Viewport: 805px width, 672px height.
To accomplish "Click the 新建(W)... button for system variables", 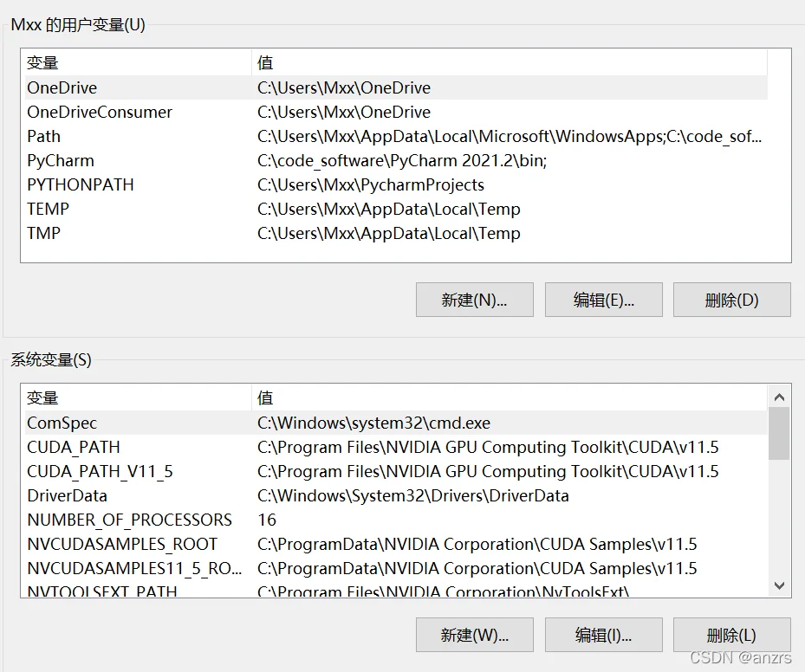I will click(474, 635).
